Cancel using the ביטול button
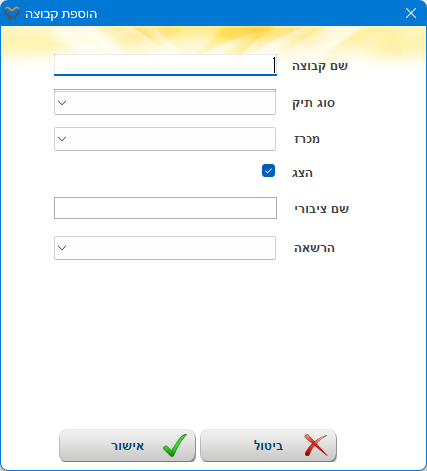This screenshot has width=427, height=471. pos(268,445)
